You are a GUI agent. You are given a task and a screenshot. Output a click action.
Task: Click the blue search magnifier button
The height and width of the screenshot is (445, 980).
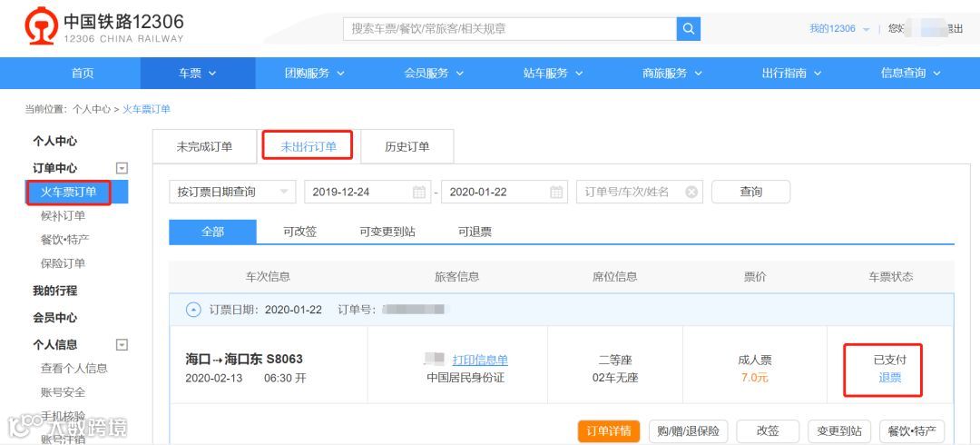[688, 29]
